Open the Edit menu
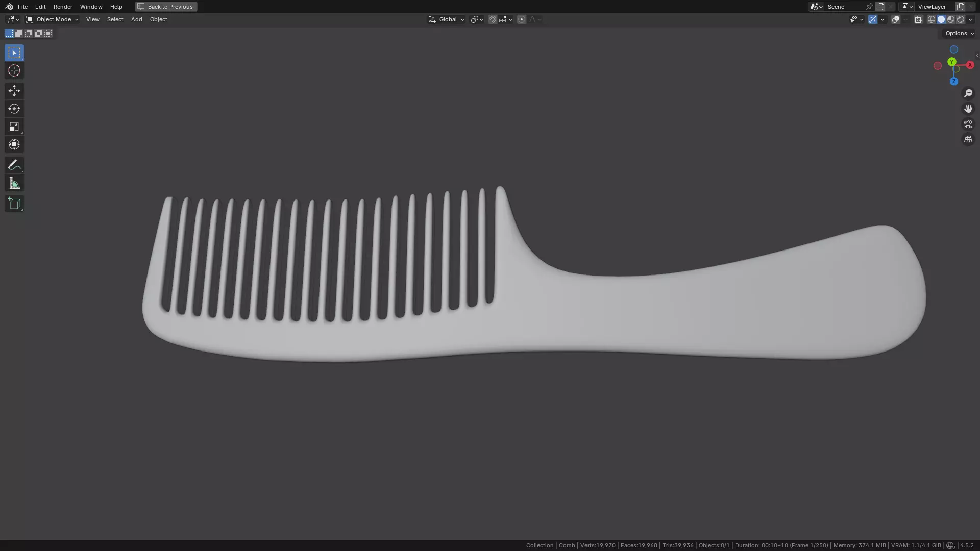The width and height of the screenshot is (980, 551). (40, 7)
